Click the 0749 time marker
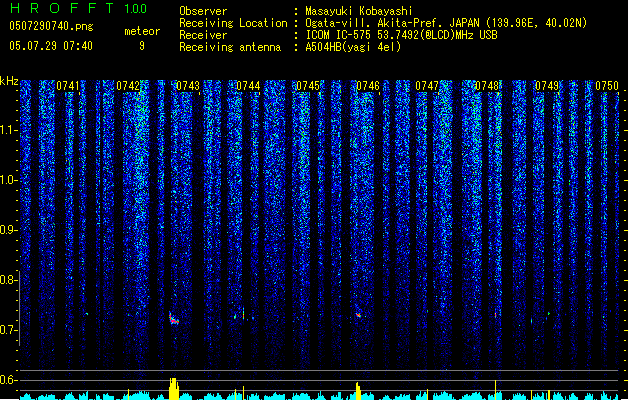The width and height of the screenshot is (629, 400). 547,86
